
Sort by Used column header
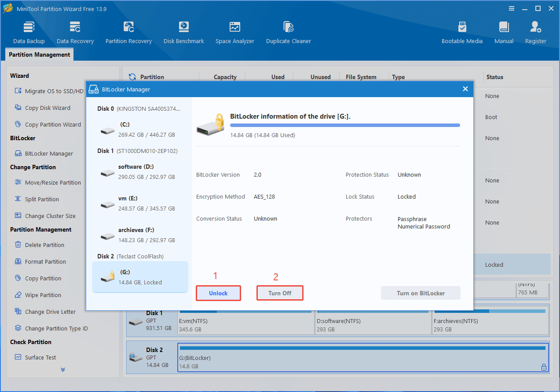click(x=278, y=77)
